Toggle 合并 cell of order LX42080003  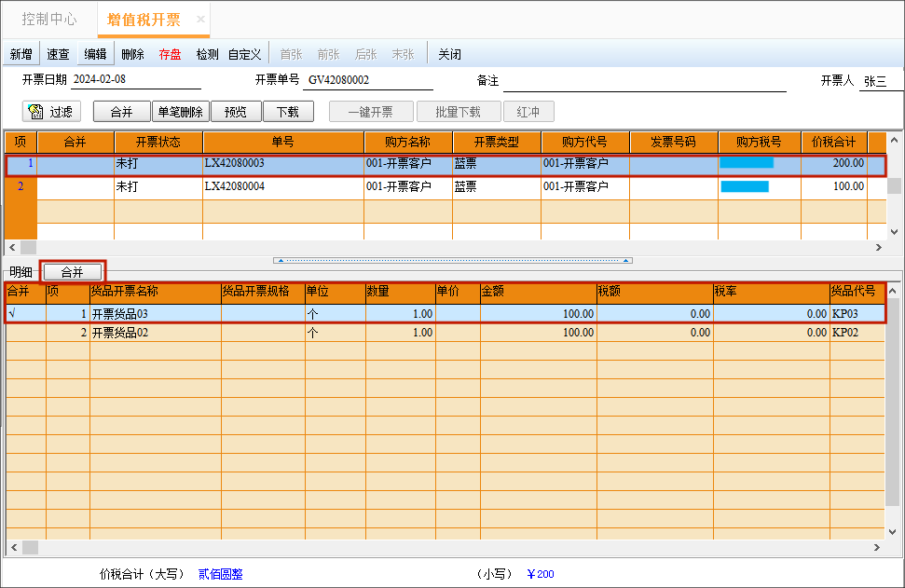coord(75,164)
